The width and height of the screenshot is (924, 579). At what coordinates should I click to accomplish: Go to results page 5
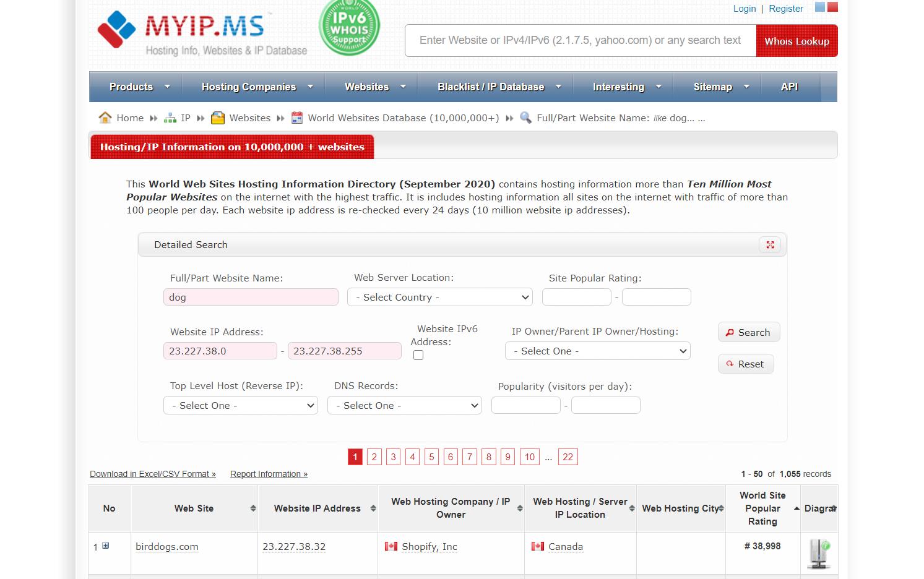tap(431, 457)
